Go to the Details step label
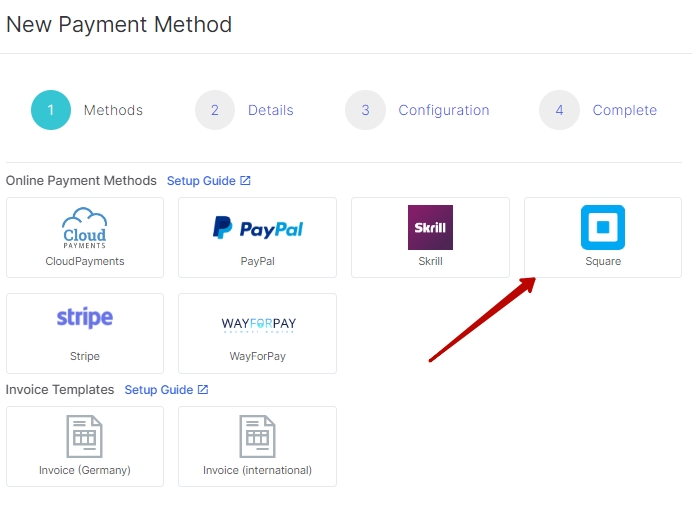The width and height of the screenshot is (692, 508). click(x=270, y=110)
